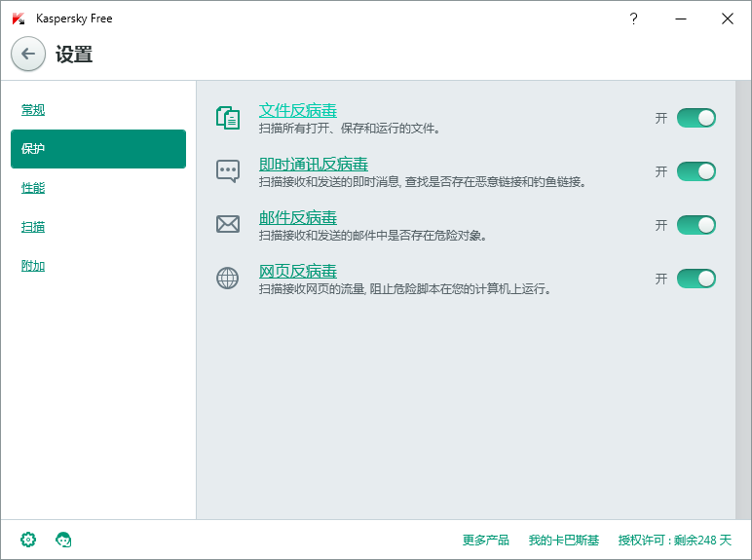
Task: Toggle off 即时通讯反病毒 switch
Action: [696, 171]
